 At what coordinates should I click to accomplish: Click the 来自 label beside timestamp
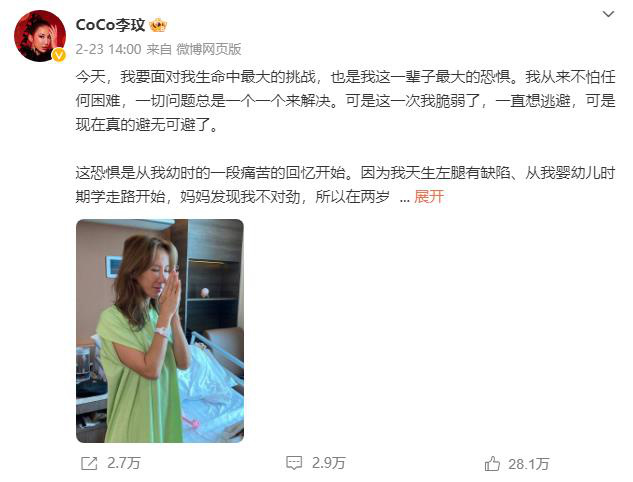(x=159, y=49)
